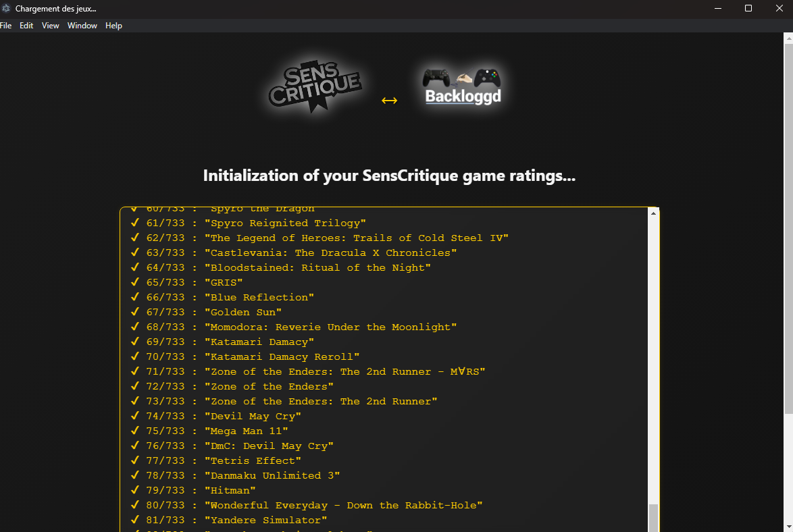Screen dimensions: 793x532
Task: Click the checkmark beside 77/733 Tetris Effect
Action: click(x=134, y=460)
